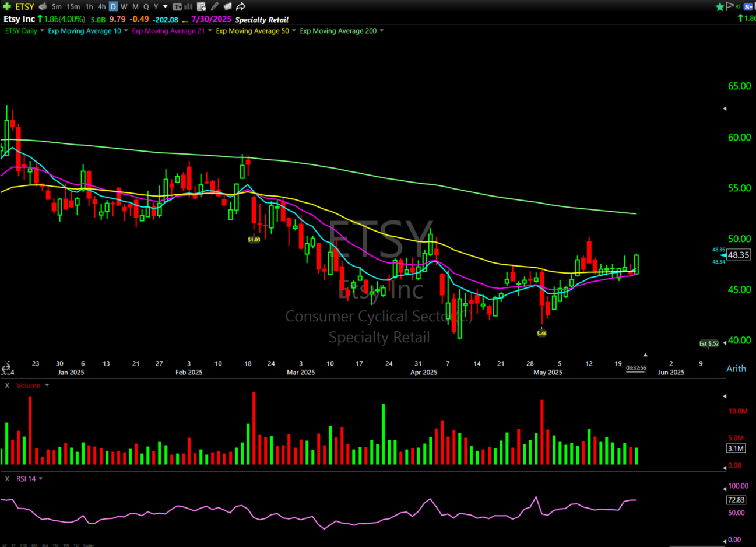Click the green plus add-symbol icon
756x547 pixels.
[7, 6]
